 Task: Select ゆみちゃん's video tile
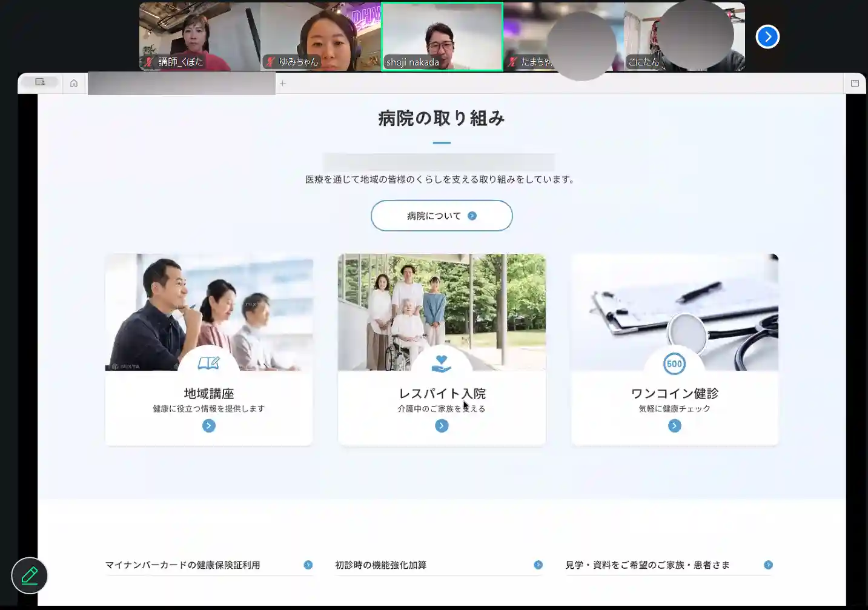click(320, 37)
